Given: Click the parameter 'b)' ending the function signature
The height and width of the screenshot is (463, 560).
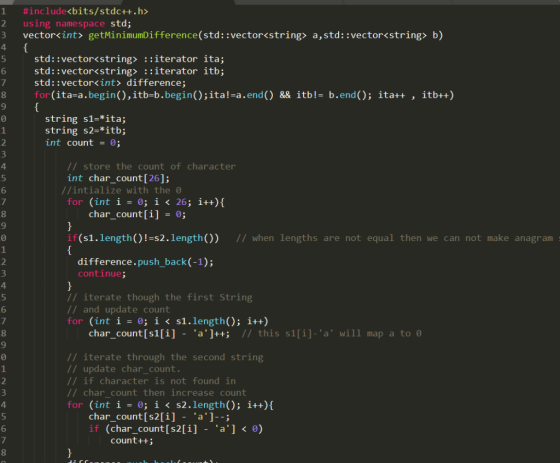Looking at the screenshot, I should 438,35.
